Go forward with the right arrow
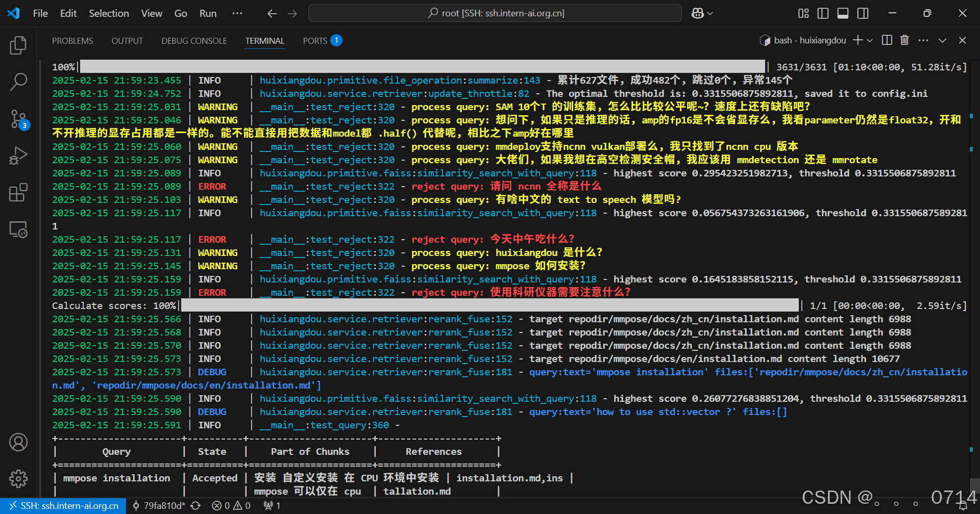 point(292,13)
